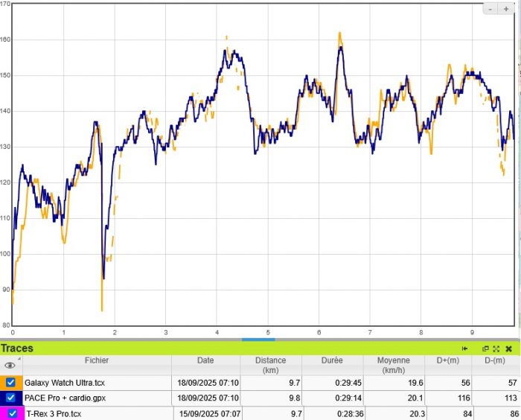
Task: Click the collapse arrow icon in Traces header
Action: click(465, 349)
